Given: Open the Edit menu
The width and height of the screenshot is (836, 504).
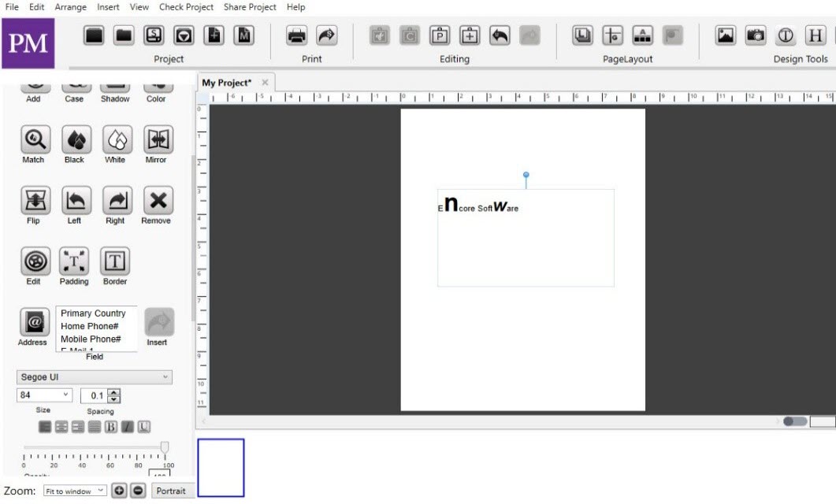Looking at the screenshot, I should 37,7.
